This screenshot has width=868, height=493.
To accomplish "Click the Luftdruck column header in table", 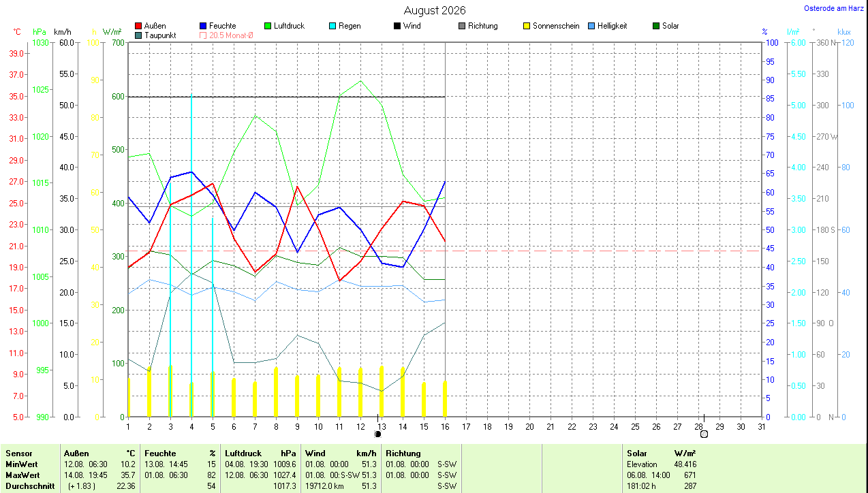I will pos(243,454).
